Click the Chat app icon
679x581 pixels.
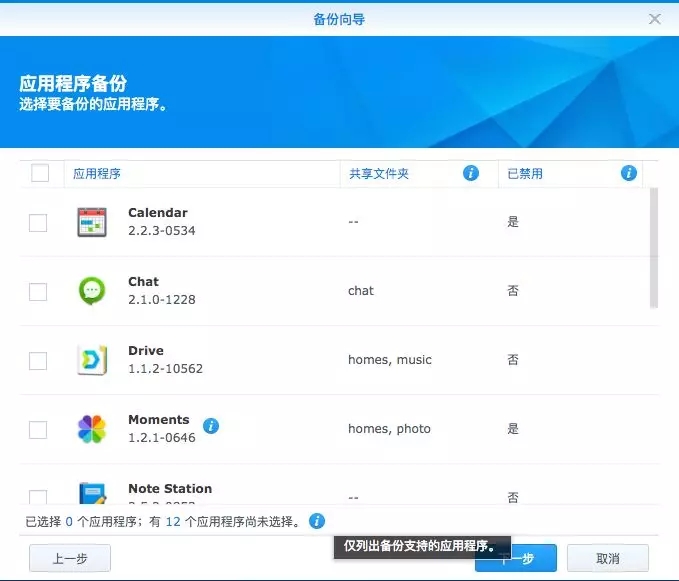pyautogui.click(x=92, y=291)
